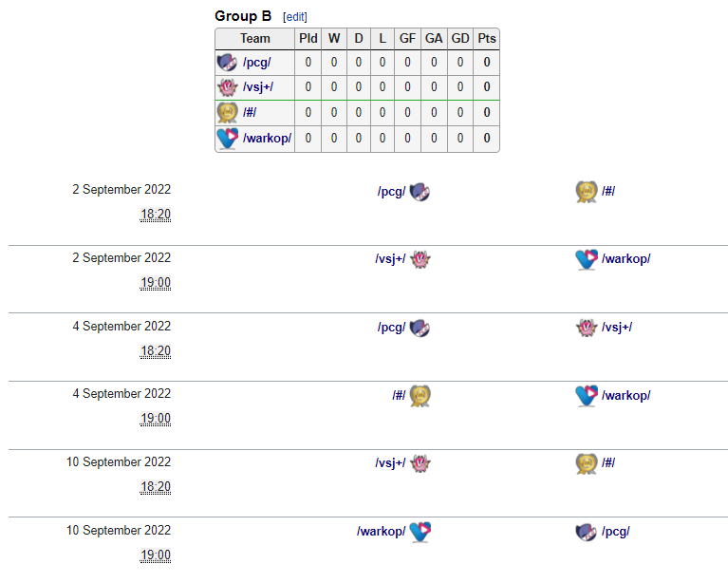The height and width of the screenshot is (583, 728).
Task: Open /vsj+/ team link in standings table
Action: (258, 87)
